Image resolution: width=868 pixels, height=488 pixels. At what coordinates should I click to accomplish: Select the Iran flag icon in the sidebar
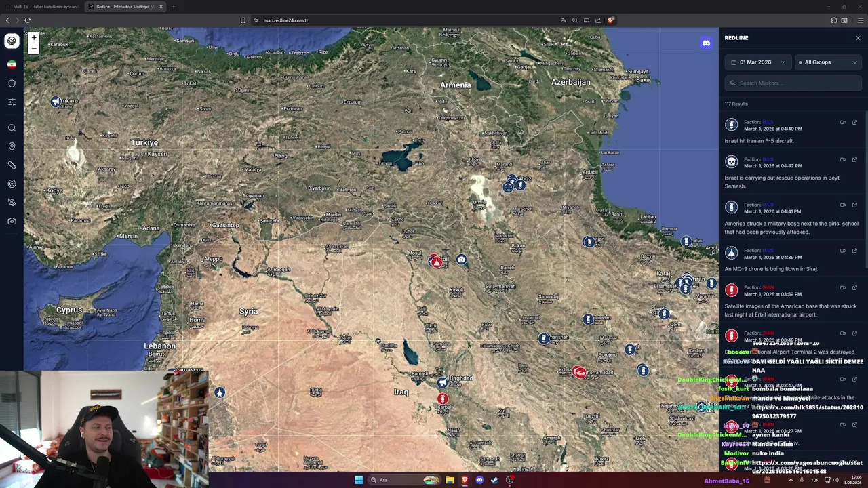pos(12,64)
